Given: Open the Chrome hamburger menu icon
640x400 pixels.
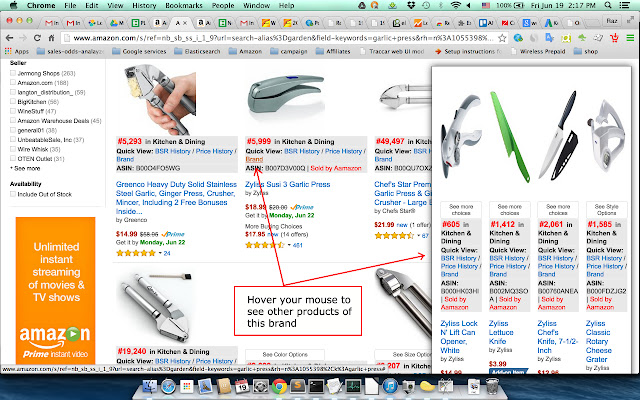Looking at the screenshot, I should coord(630,38).
